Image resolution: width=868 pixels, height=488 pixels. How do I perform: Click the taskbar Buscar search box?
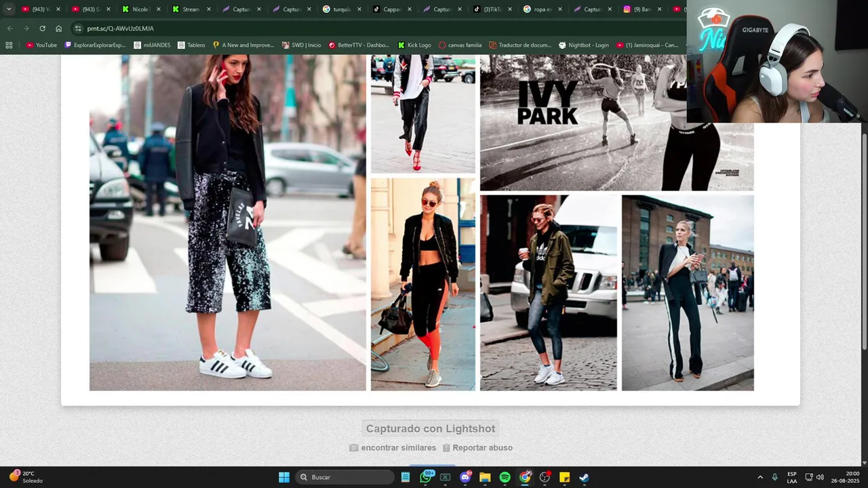pyautogui.click(x=345, y=477)
